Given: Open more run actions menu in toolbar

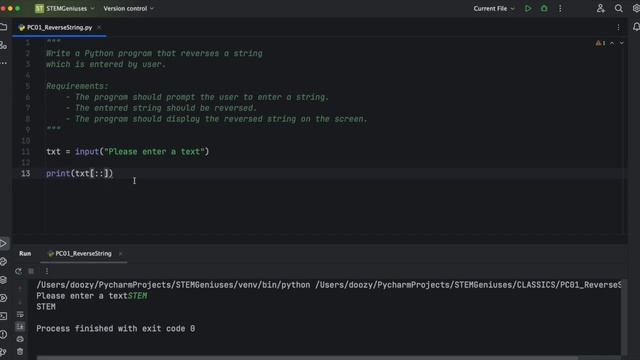Looking at the screenshot, I should [x=560, y=9].
